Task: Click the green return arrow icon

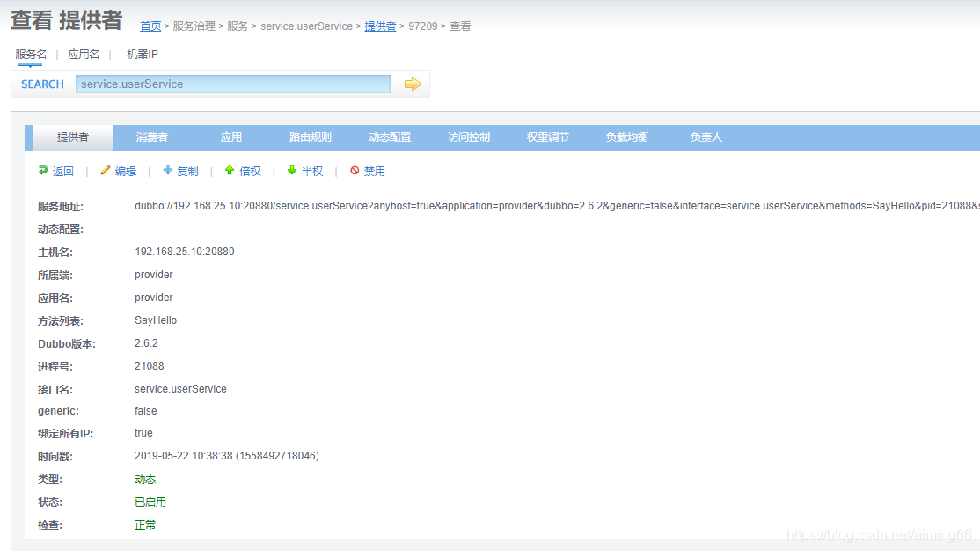Action: pyautogui.click(x=43, y=170)
